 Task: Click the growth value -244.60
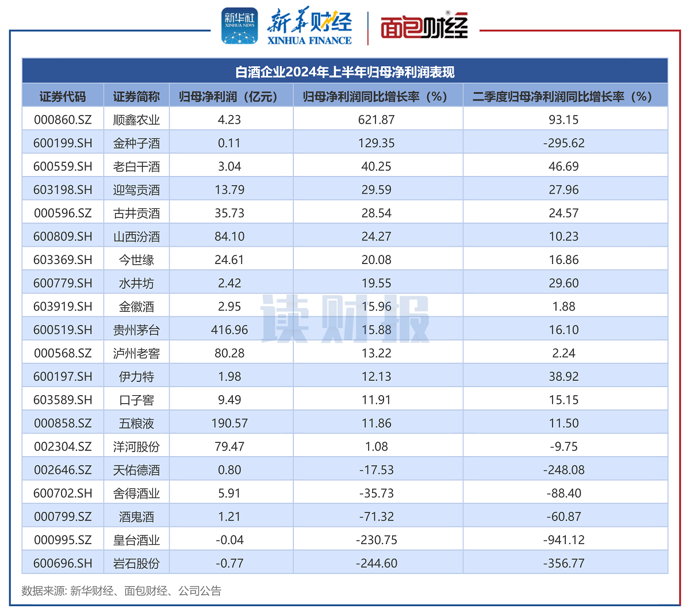point(377,563)
